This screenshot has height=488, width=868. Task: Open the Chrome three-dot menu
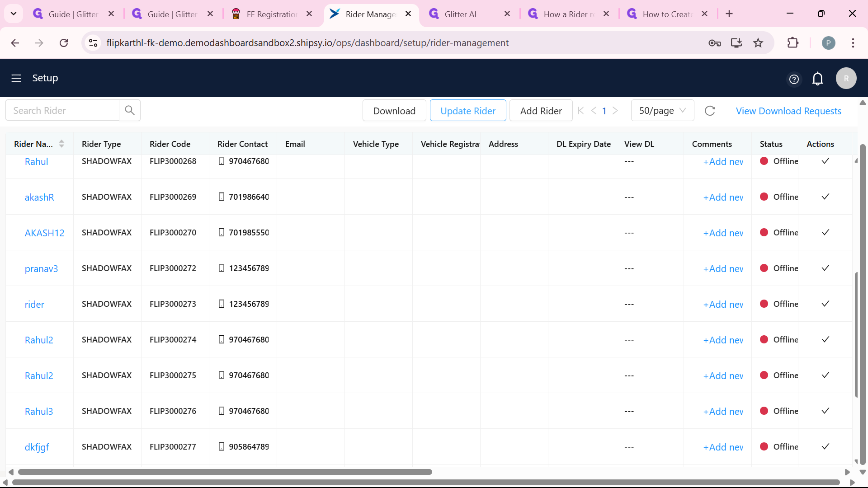(x=853, y=43)
